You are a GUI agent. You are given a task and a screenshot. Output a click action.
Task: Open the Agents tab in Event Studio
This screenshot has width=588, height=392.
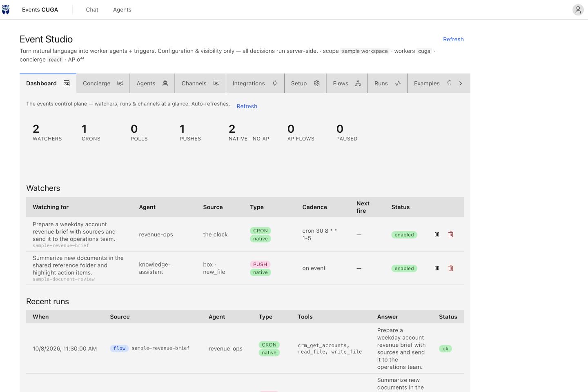[152, 83]
